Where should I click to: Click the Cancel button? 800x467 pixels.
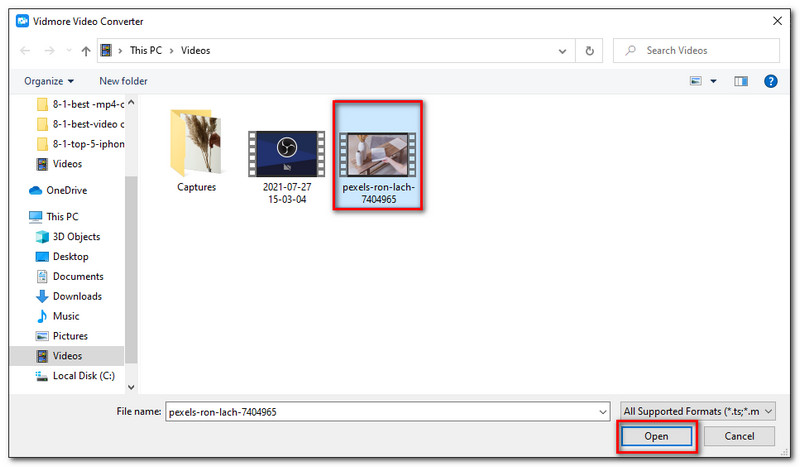pyautogui.click(x=739, y=436)
